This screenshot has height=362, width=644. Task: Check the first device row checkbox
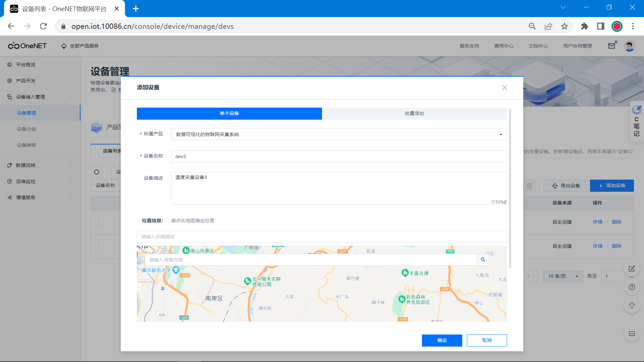[x=101, y=222]
